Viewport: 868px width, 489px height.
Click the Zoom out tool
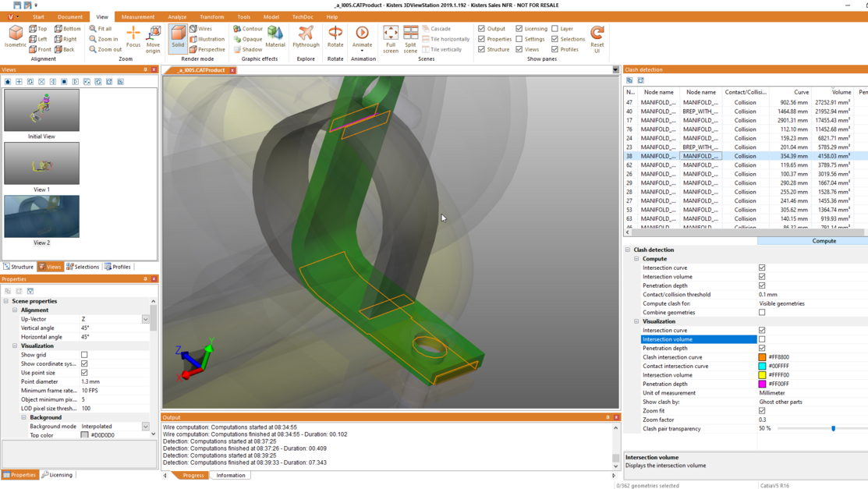pyautogui.click(x=105, y=49)
